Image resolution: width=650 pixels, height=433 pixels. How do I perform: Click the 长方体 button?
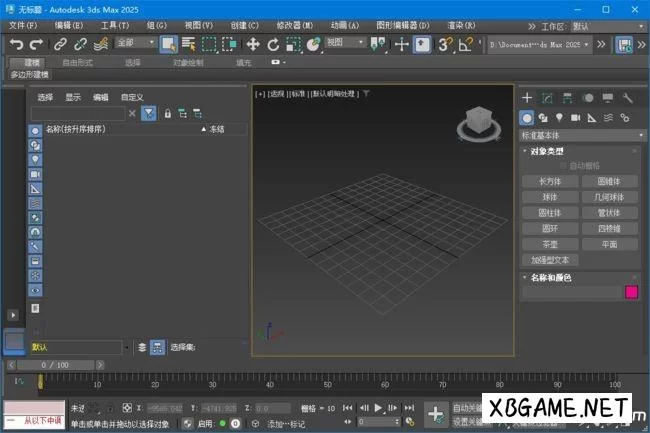(550, 182)
